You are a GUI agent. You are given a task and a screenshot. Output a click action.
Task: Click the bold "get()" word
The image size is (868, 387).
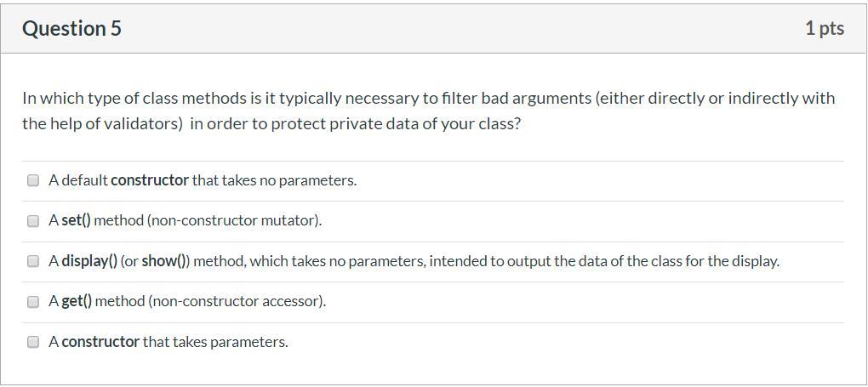click(x=77, y=301)
